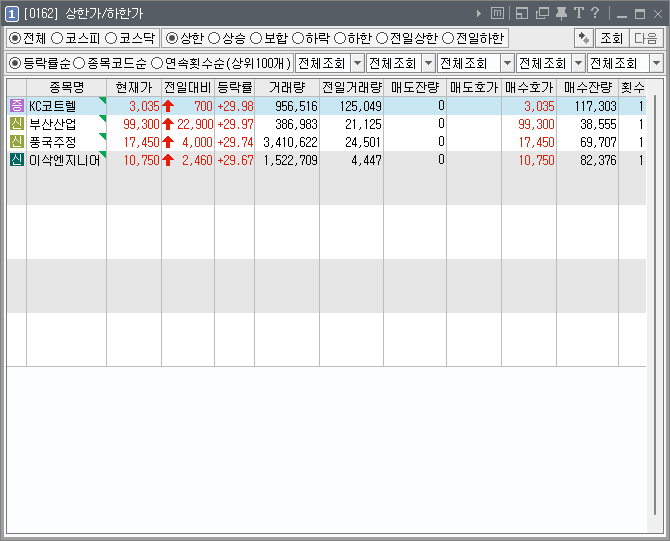Click the vertical scrollbar of the table

click(x=655, y=305)
